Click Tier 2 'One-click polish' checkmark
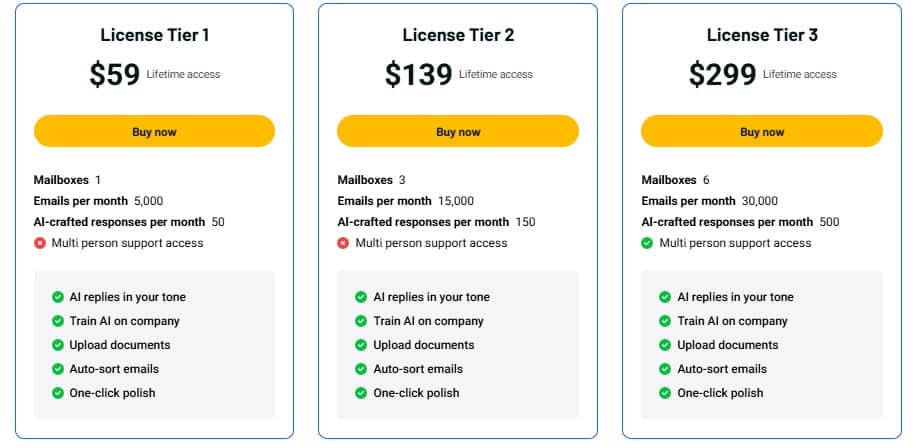Screen dimensions: 916x448 click(361, 393)
